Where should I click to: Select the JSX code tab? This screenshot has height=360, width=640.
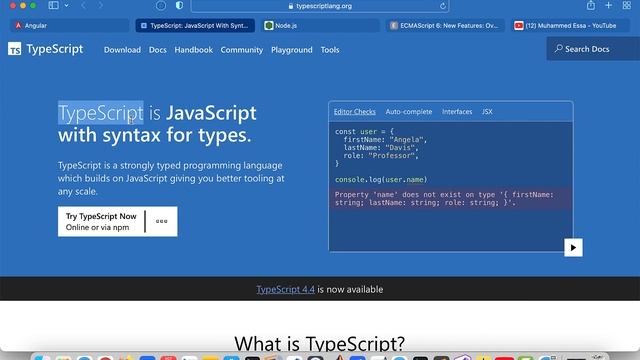pos(487,111)
